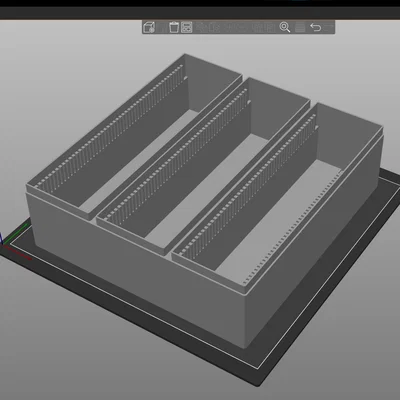Image resolution: width=400 pixels, height=400 pixels.
Task: Click the Delete all trash icon
Action: tap(174, 27)
